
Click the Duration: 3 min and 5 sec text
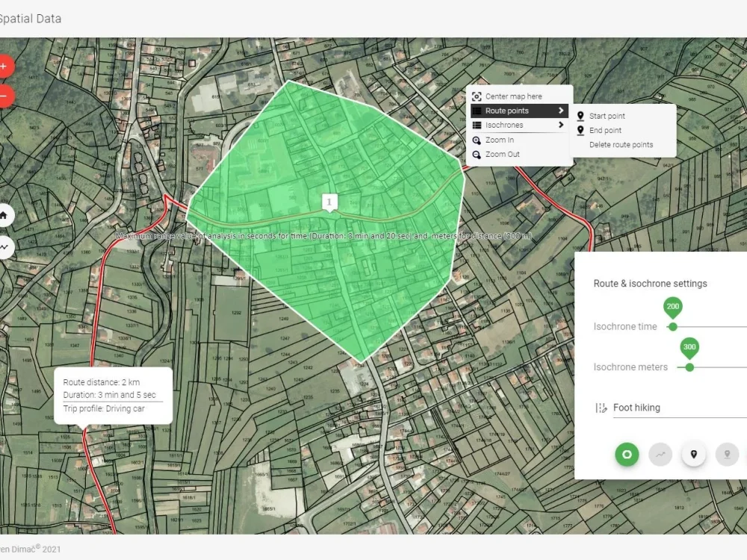tap(110, 395)
